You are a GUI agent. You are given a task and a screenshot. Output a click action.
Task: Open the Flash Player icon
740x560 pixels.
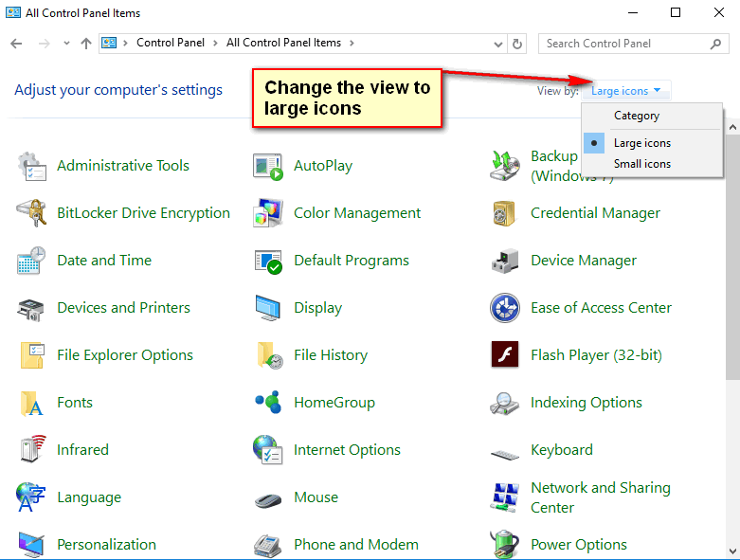click(504, 354)
